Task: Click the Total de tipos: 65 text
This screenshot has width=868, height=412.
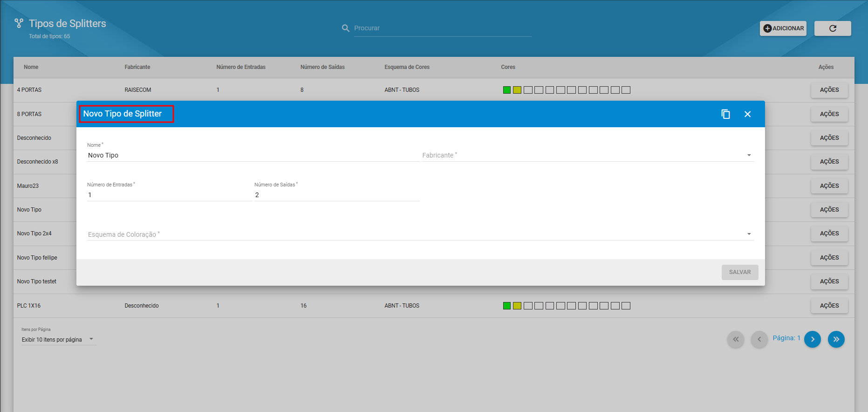Action: (49, 36)
